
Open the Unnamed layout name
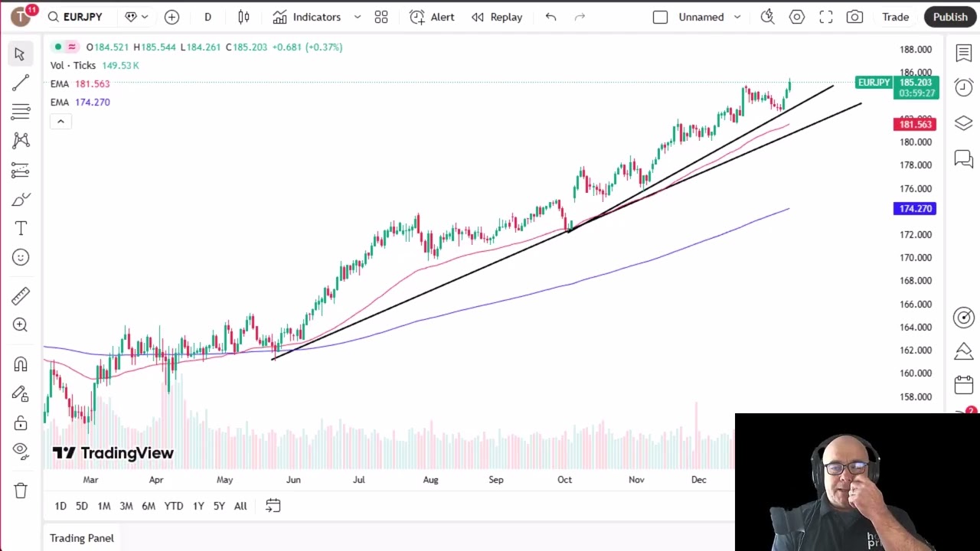[x=701, y=17]
